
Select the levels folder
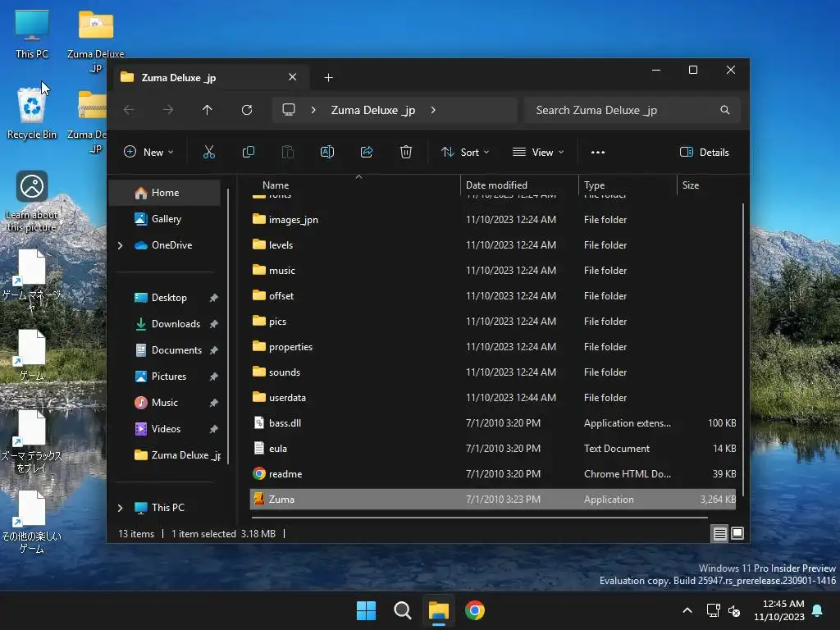493,244
